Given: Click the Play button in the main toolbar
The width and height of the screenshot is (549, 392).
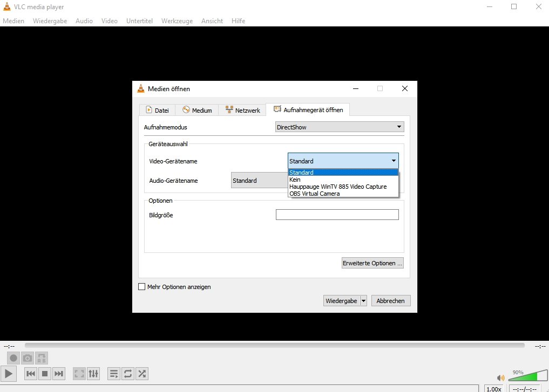Looking at the screenshot, I should 9,374.
